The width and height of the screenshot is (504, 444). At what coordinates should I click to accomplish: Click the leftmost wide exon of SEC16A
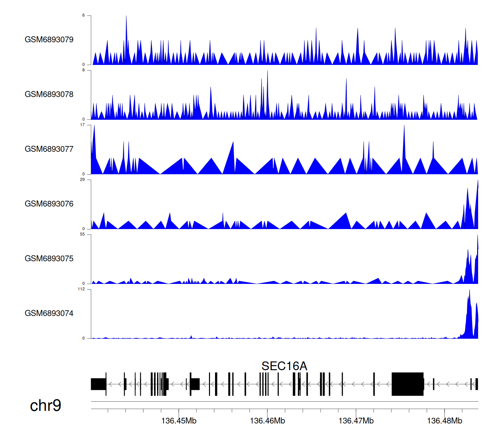pos(98,384)
